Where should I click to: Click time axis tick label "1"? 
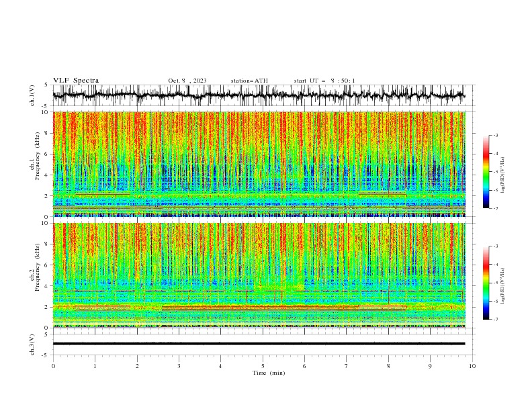95,366
